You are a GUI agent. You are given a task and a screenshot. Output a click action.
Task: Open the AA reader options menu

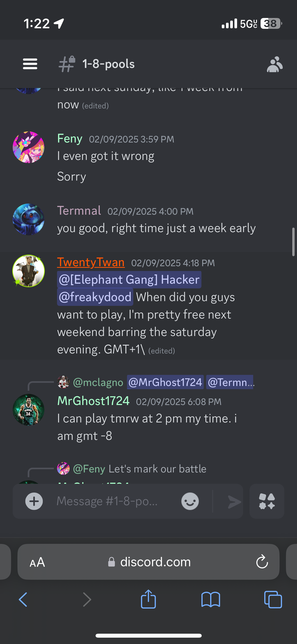[x=37, y=562]
